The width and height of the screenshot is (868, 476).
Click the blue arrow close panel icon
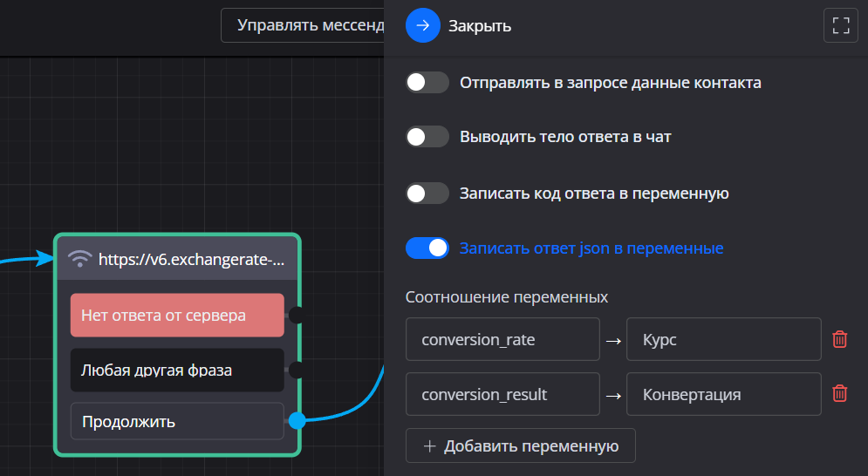pos(423,25)
